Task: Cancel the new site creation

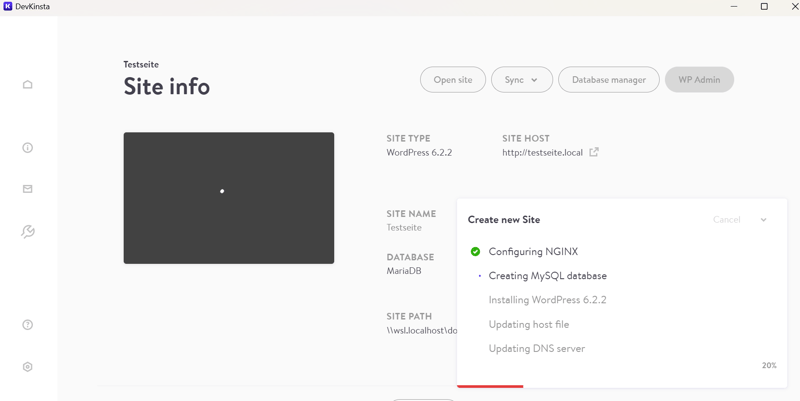Action: [x=726, y=220]
